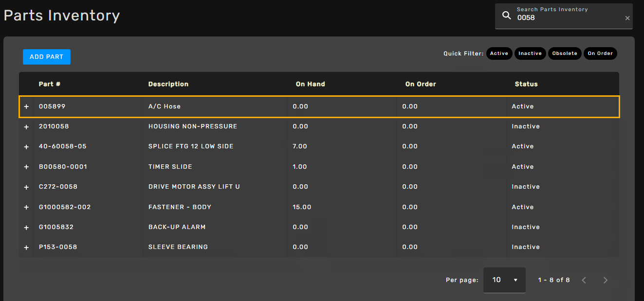Viewport: 644px width, 301px height.
Task: Clear the search field with X icon
Action: tap(627, 18)
